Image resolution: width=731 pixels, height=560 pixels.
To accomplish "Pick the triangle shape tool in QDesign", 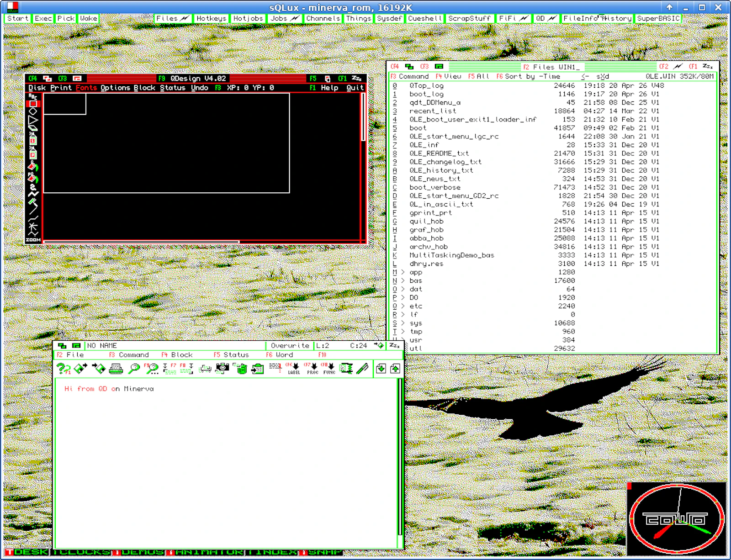I will (33, 121).
